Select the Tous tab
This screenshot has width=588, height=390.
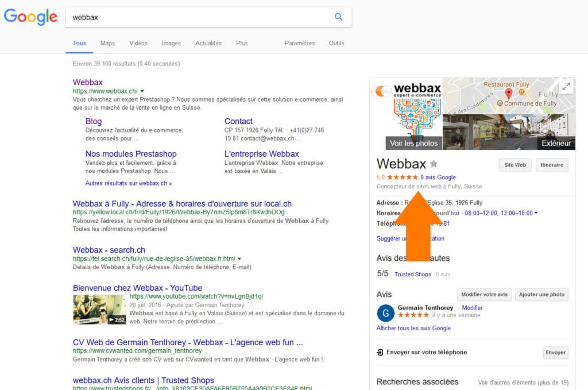pos(79,43)
